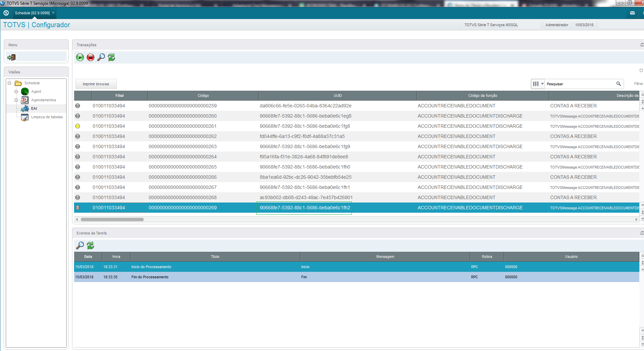Collapse the Eventos da Tarefa panel

642,233
